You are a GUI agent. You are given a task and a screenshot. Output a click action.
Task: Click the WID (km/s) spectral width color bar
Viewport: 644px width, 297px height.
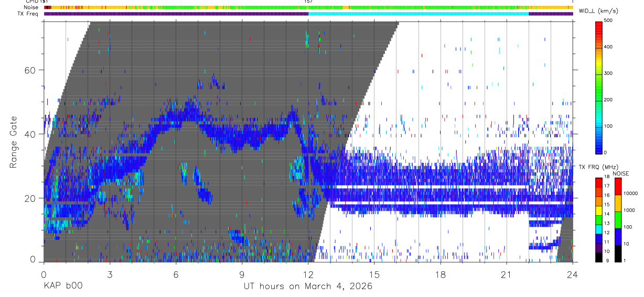pyautogui.click(x=599, y=87)
